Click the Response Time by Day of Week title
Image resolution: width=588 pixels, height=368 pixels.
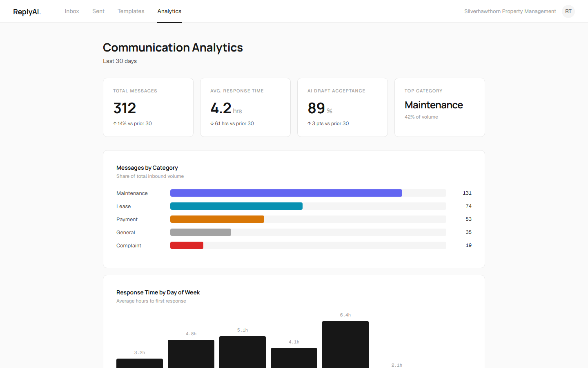click(158, 292)
